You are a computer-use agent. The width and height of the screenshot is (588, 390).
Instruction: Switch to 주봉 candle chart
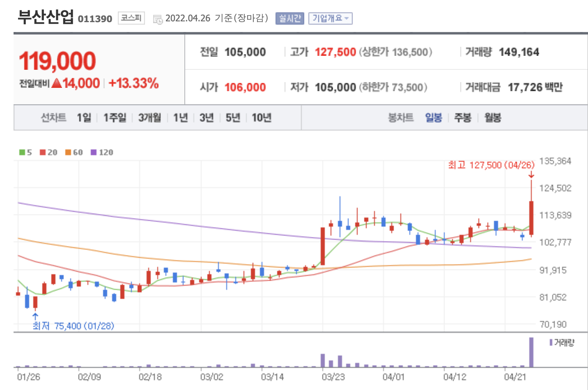[463, 118]
